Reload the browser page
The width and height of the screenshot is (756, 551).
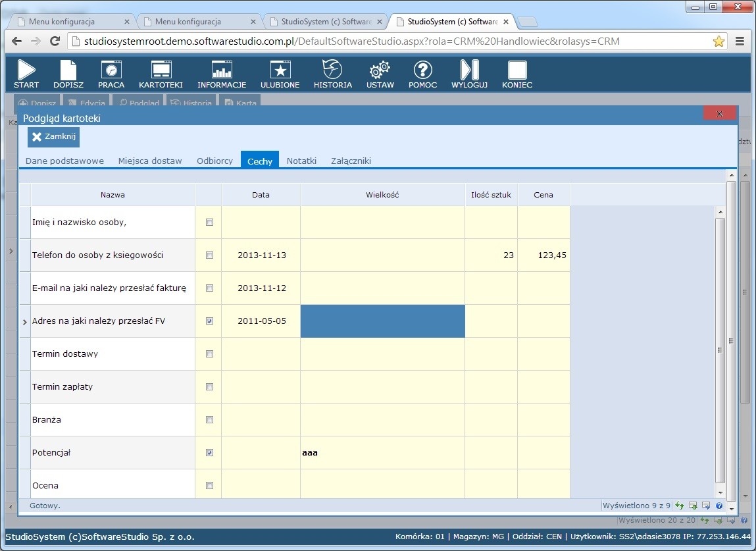55,41
